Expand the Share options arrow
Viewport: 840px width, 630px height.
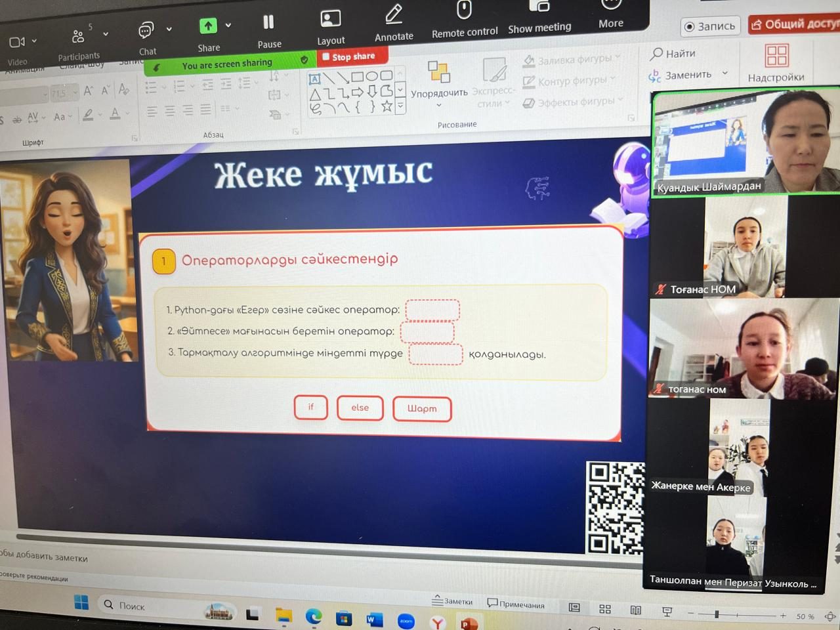pos(228,26)
